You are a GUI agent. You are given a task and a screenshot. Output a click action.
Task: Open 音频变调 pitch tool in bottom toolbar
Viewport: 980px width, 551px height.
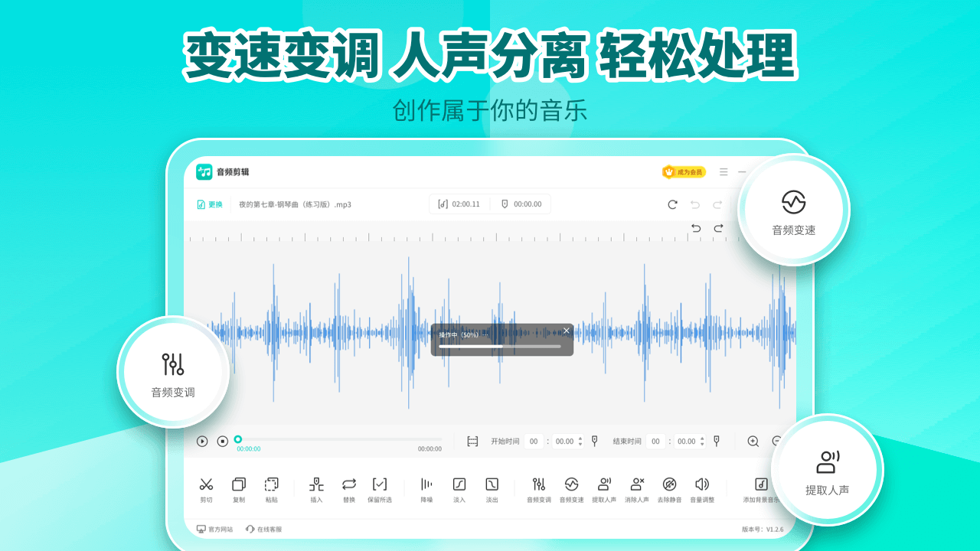(x=539, y=489)
